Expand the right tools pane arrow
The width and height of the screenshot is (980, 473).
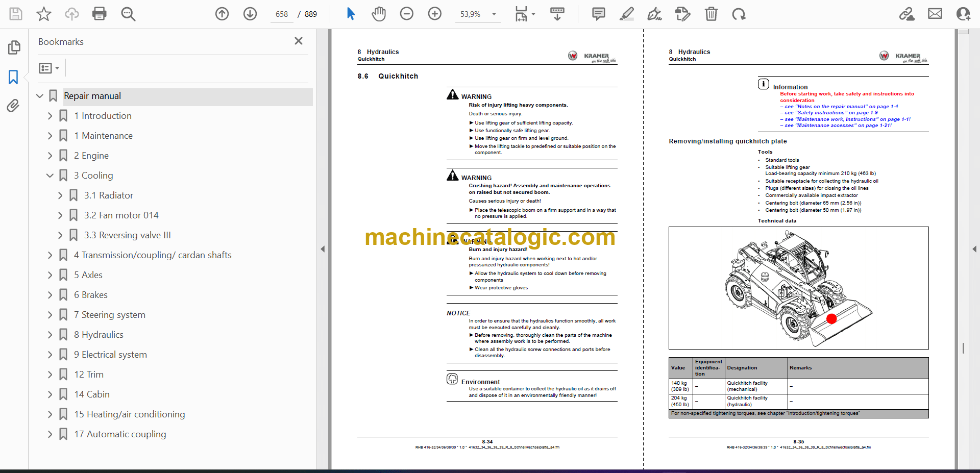[974, 249]
